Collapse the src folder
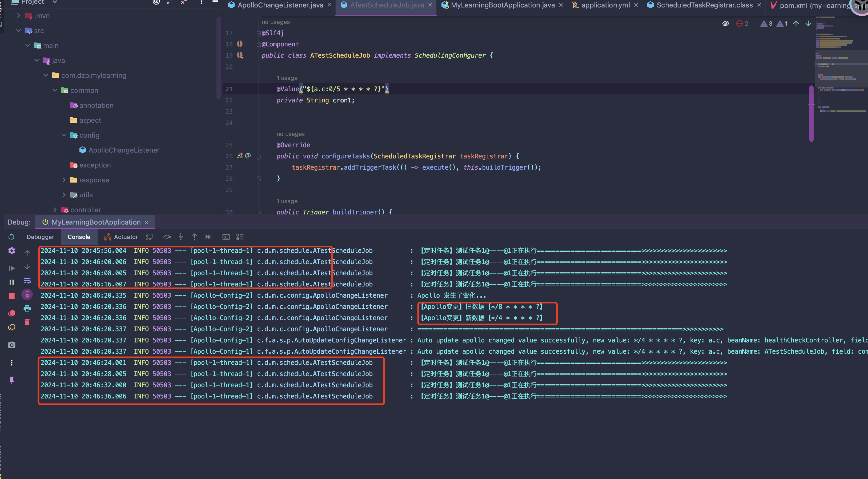Image resolution: width=868 pixels, height=479 pixels. tap(19, 30)
